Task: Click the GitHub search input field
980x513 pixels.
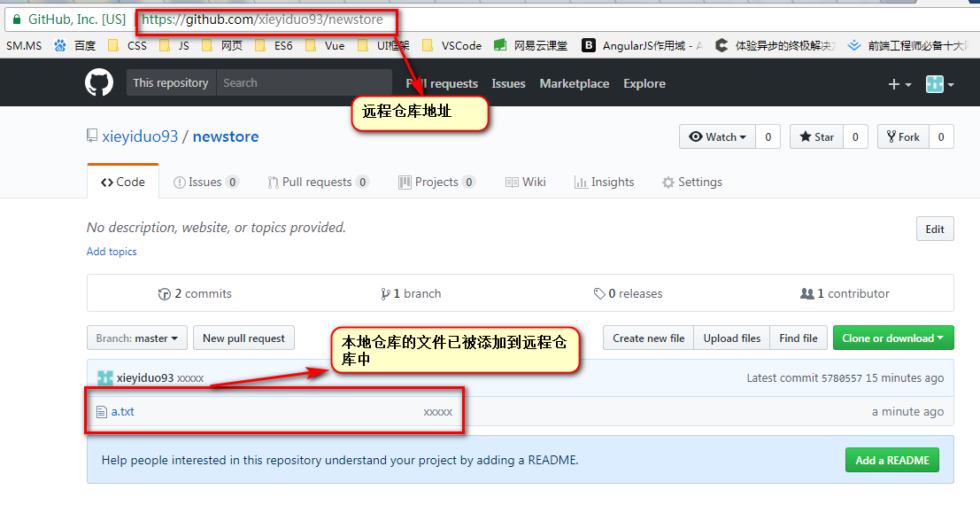Action: click(304, 82)
